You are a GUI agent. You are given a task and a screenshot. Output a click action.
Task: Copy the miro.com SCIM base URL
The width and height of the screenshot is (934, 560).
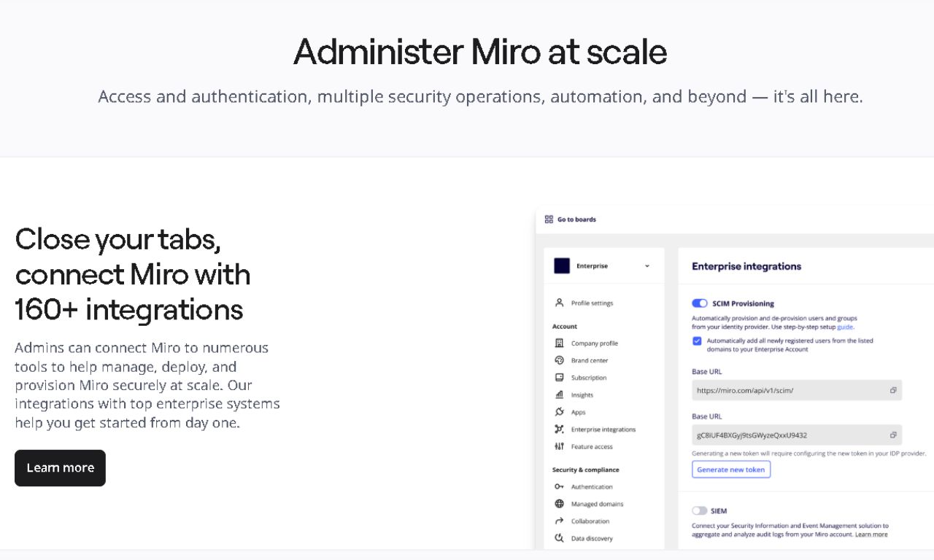(893, 390)
